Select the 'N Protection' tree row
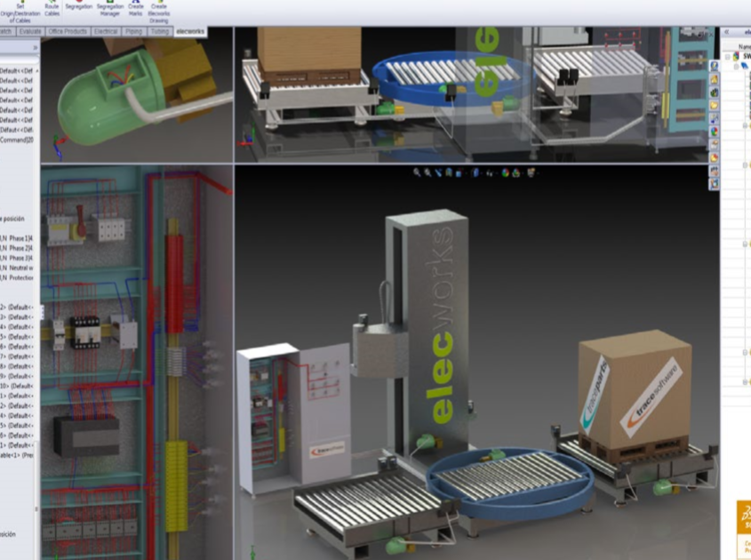 click(x=17, y=278)
